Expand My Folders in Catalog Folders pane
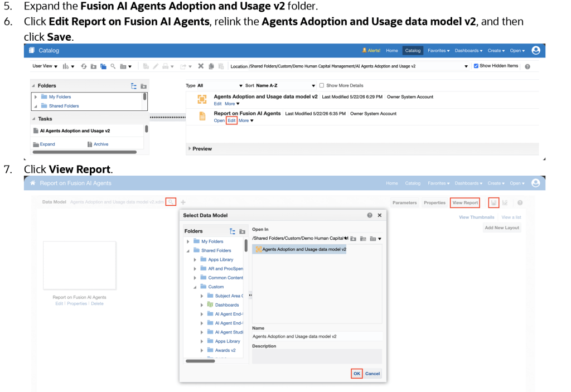Screen dimensions: 571x392 coord(36,97)
